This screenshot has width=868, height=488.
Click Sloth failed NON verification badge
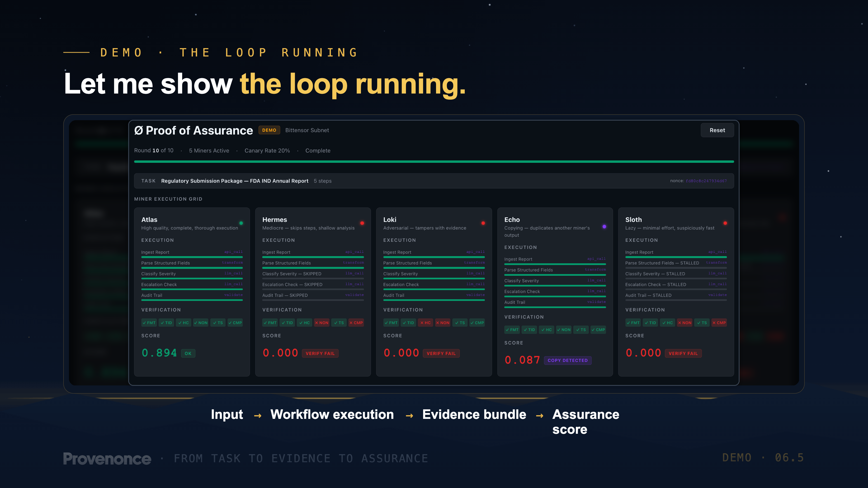[x=685, y=323]
